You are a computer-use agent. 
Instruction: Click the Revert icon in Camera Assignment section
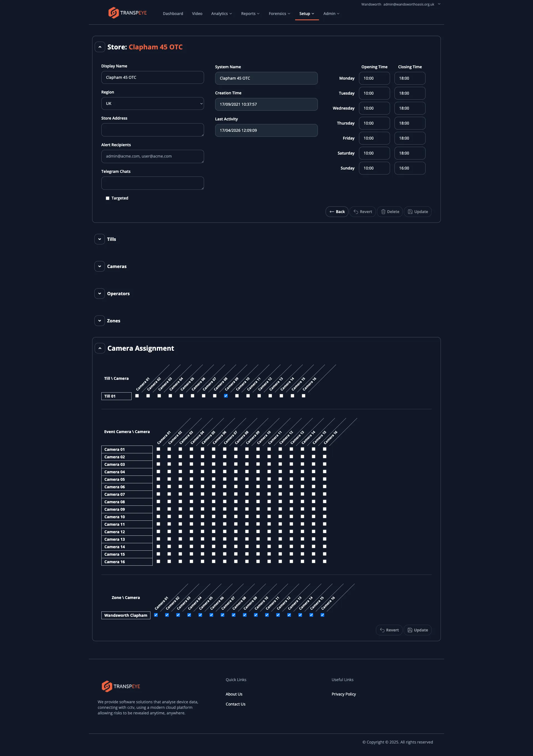coord(383,630)
